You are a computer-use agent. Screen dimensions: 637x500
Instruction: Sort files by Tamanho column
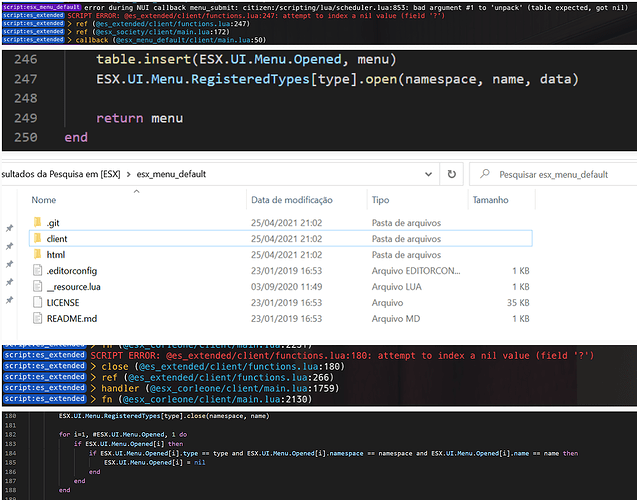coord(490,200)
